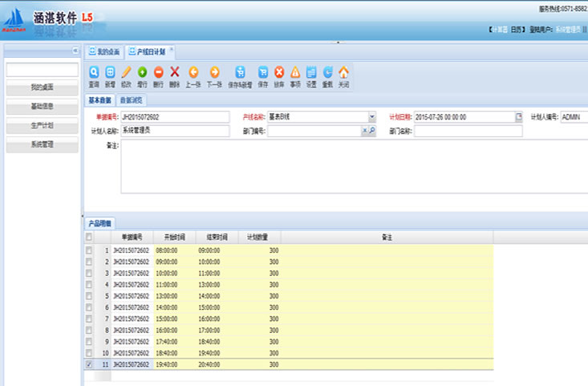Switch to the 数据浏览 tab
Screen dimensions: 588x386
click(x=128, y=101)
